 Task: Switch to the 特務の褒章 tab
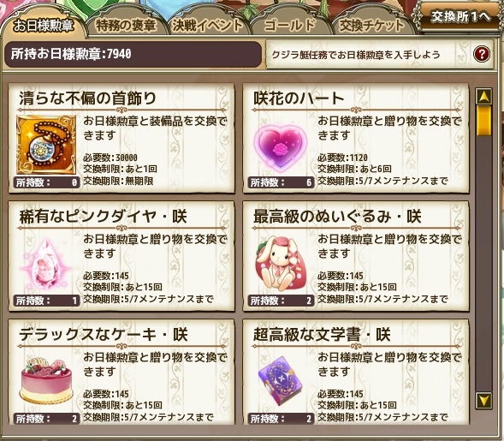click(x=126, y=25)
